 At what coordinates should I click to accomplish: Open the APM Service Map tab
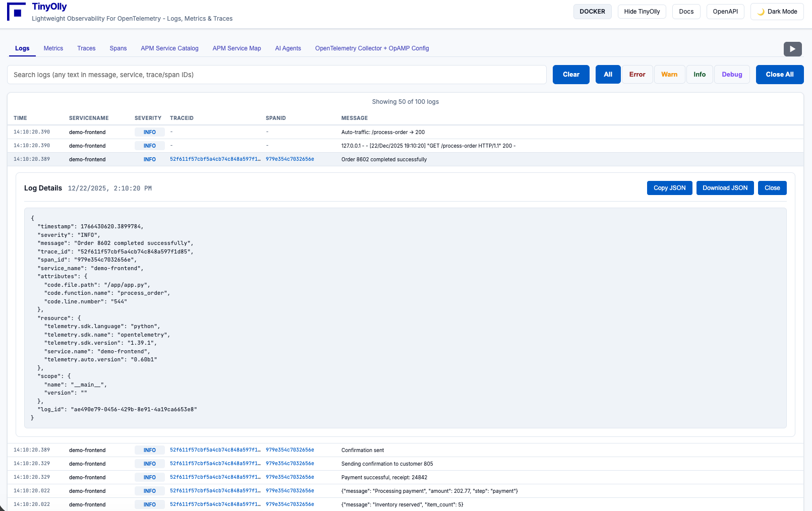[237, 48]
